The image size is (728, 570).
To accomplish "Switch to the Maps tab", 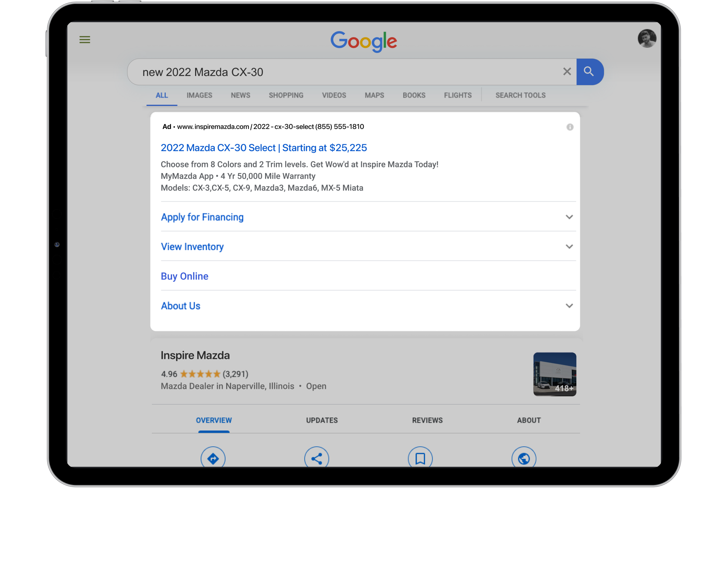I will click(x=374, y=95).
